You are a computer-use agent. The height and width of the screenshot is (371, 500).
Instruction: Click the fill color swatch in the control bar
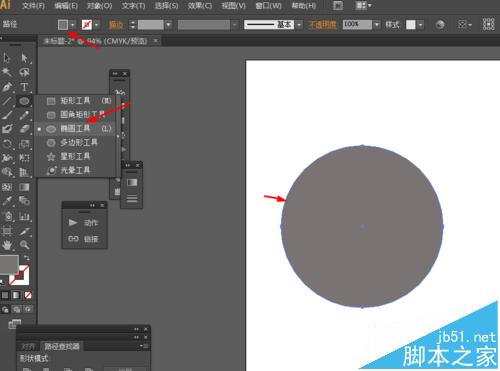63,25
